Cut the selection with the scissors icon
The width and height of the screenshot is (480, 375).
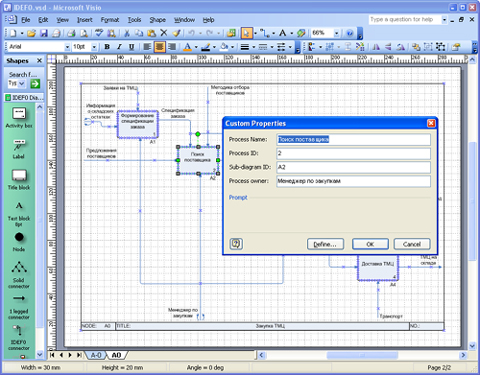point(127,33)
